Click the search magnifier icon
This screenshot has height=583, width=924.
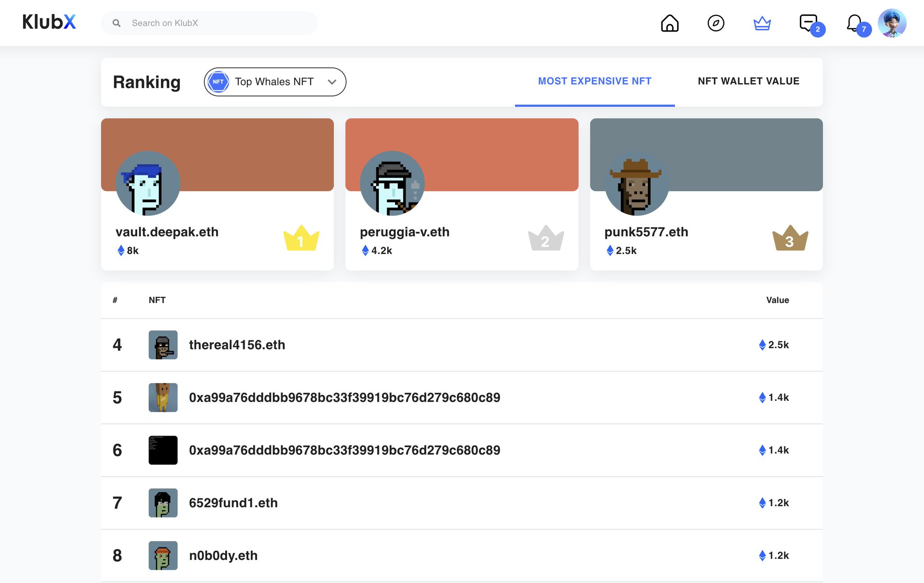pyautogui.click(x=116, y=23)
